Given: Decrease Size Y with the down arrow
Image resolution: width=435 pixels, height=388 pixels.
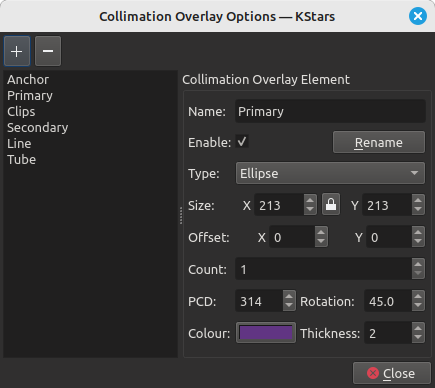Looking at the screenshot, I should [x=418, y=210].
